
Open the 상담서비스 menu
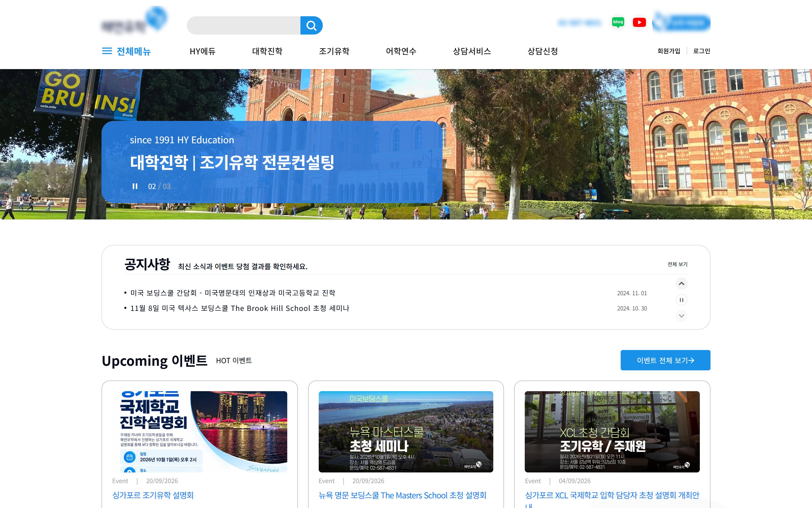click(x=472, y=51)
